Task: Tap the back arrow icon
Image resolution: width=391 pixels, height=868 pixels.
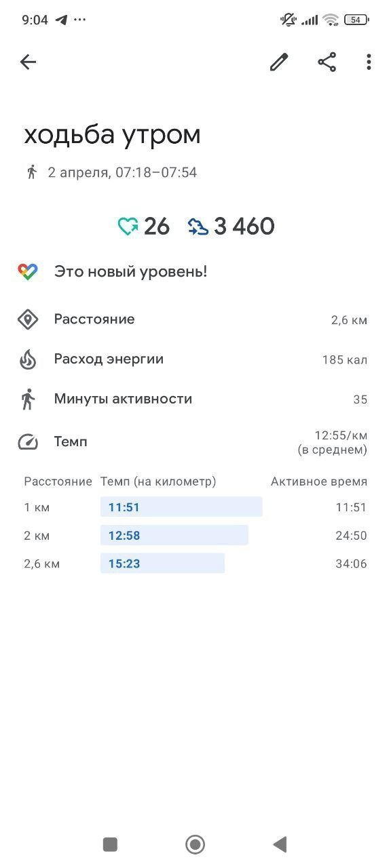Action: (x=28, y=62)
